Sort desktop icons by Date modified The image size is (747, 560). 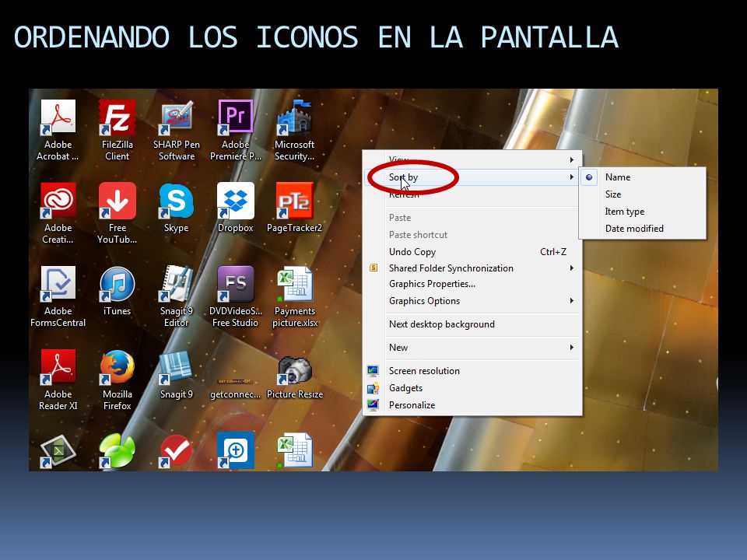642,229
